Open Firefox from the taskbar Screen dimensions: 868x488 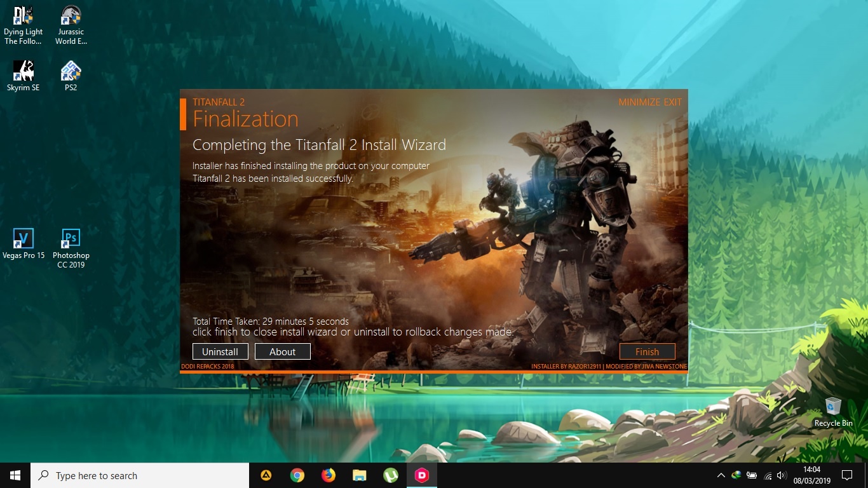pyautogui.click(x=328, y=475)
